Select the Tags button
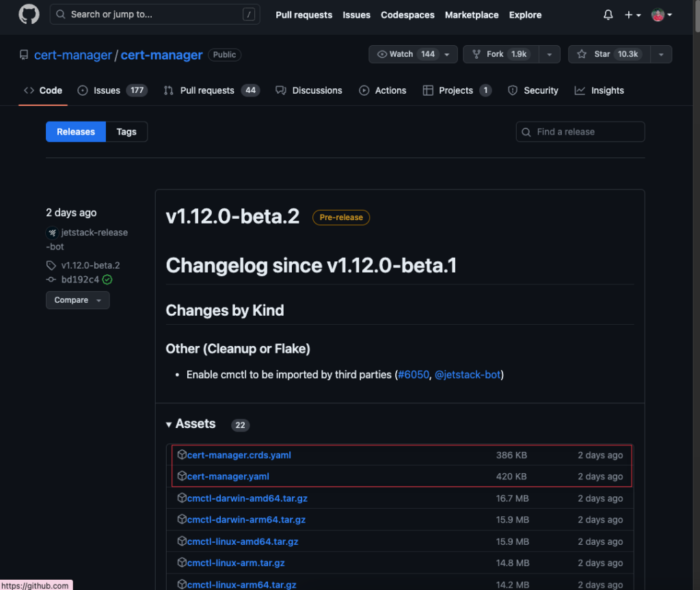 click(126, 132)
